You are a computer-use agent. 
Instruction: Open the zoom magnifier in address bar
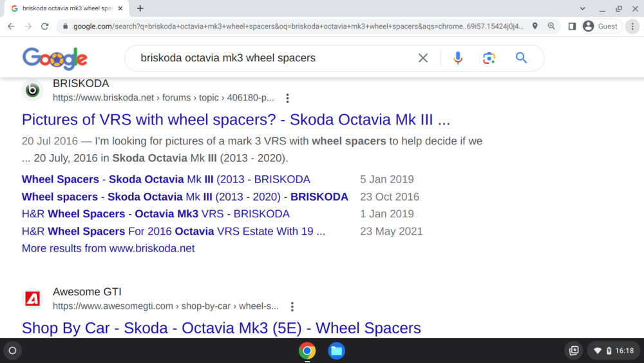tap(551, 26)
